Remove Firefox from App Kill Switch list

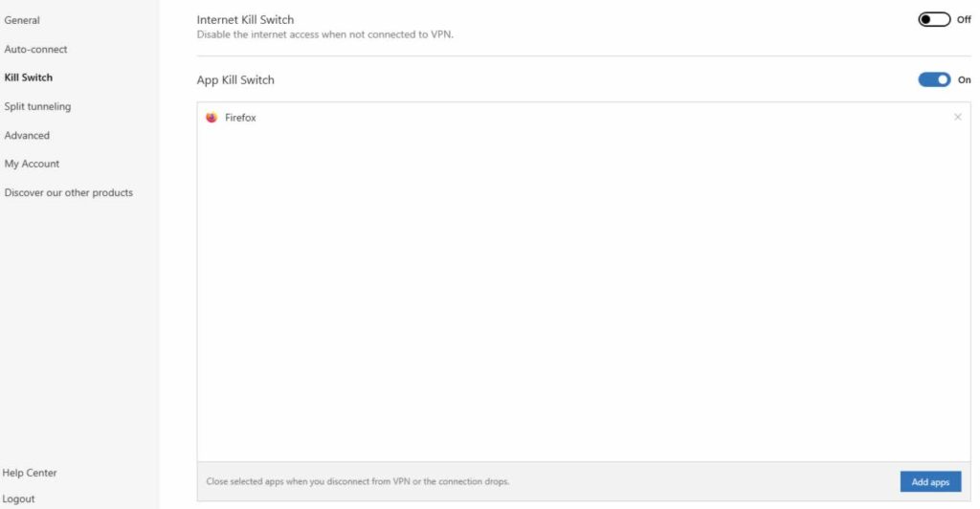[957, 117]
